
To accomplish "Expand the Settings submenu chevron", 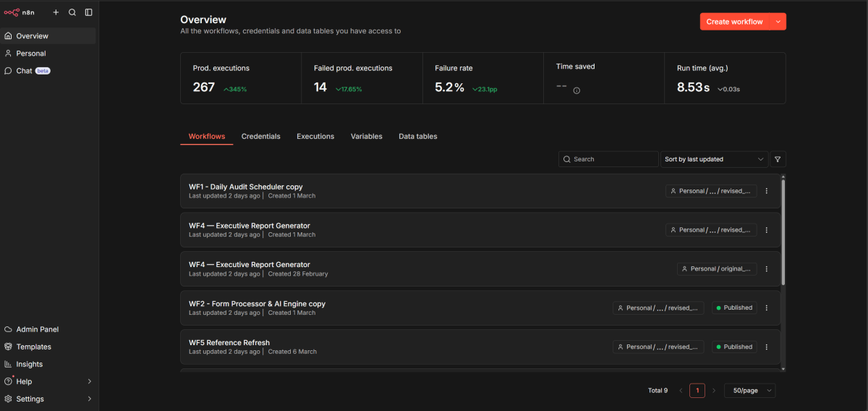I will click(x=90, y=399).
